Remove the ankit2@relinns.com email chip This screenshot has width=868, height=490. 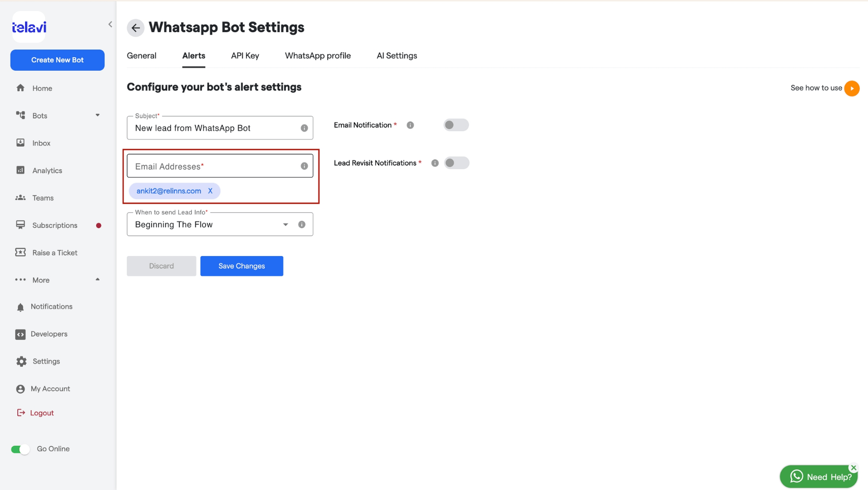click(210, 191)
